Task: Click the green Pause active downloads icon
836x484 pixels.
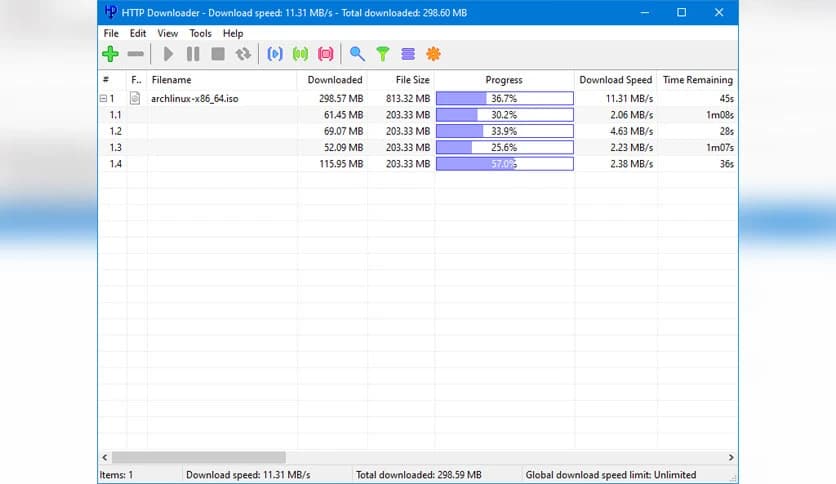Action: [300, 54]
